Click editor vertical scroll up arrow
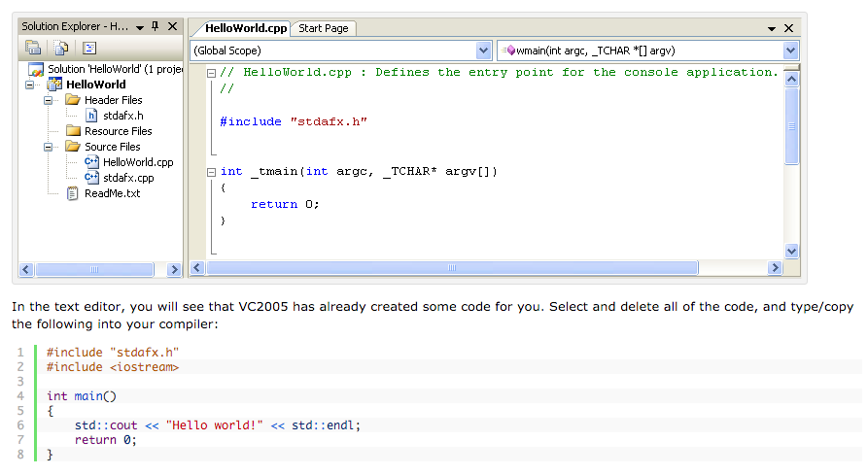868x475 pixels. 791,79
